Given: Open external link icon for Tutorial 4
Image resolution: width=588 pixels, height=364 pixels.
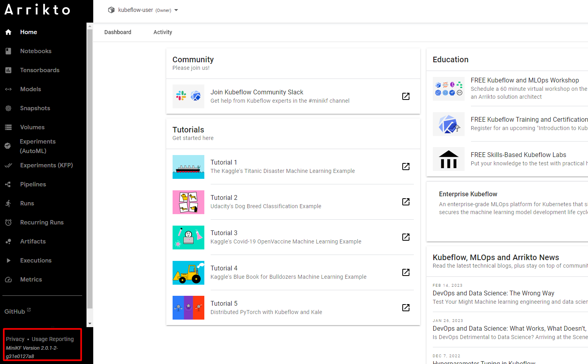Looking at the screenshot, I should pyautogui.click(x=406, y=272).
